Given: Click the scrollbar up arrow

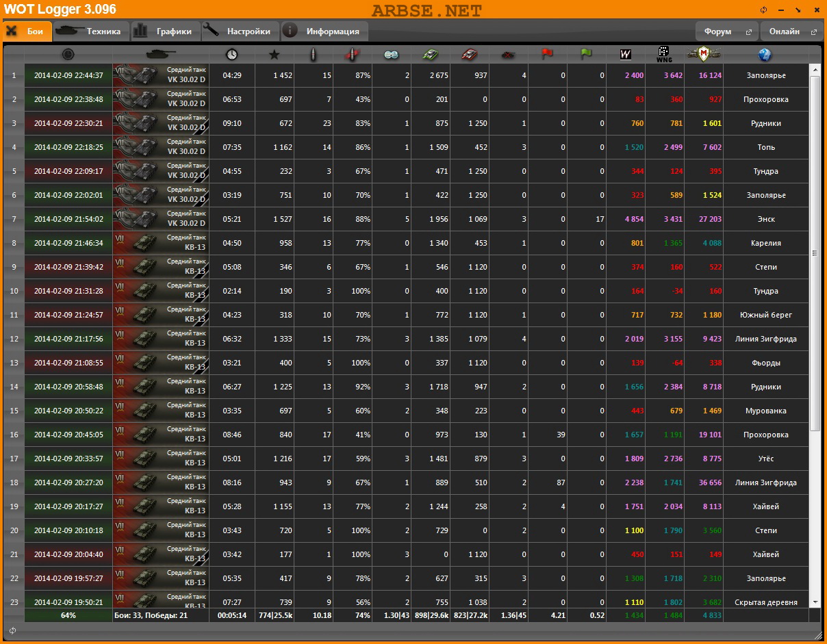Looking at the screenshot, I should (x=815, y=69).
